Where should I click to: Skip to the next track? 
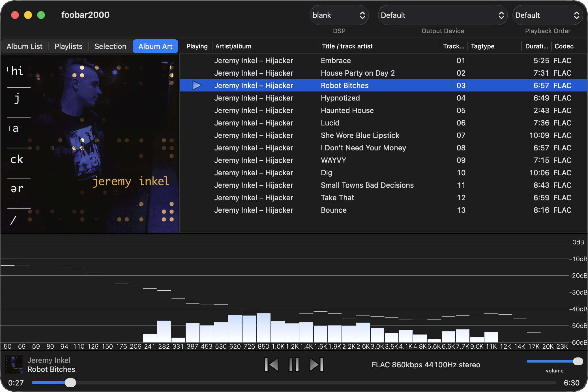316,365
